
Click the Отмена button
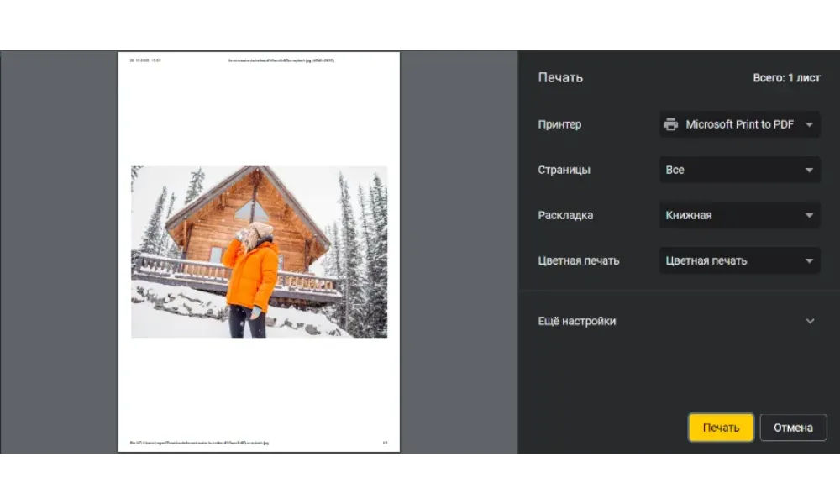793,428
